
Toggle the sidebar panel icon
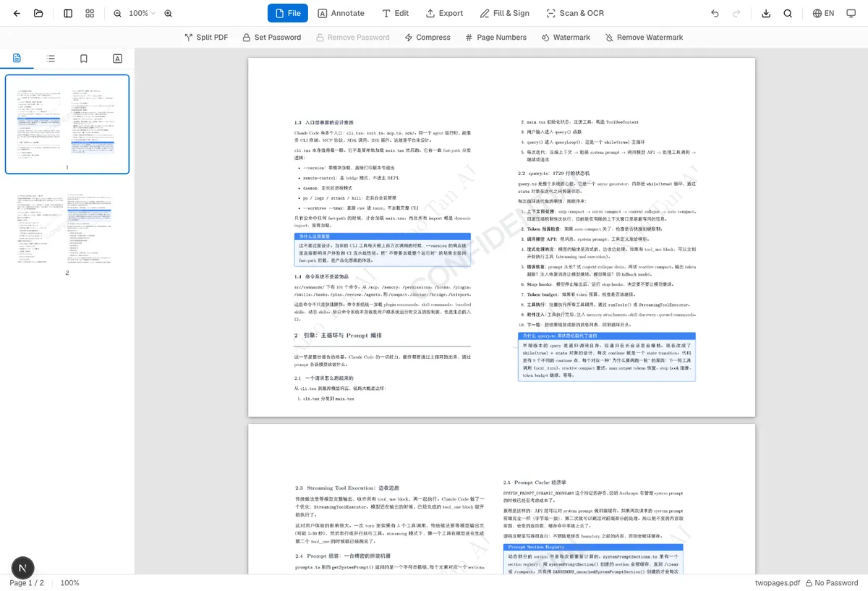(68, 13)
